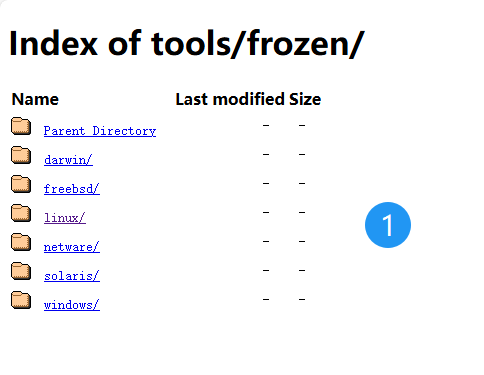Viewport: 484px width, 375px height.
Task: Click the blue circle numbered 1
Action: coord(388,225)
